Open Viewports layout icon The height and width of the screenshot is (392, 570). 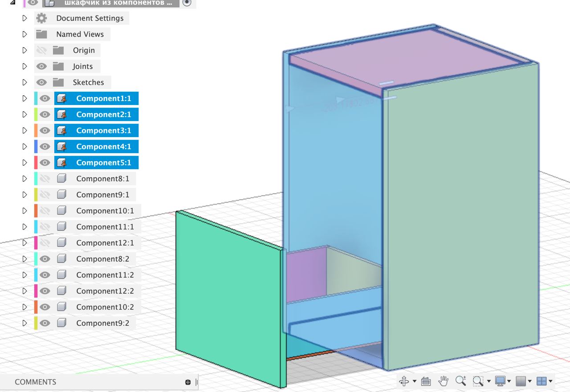coord(541,381)
